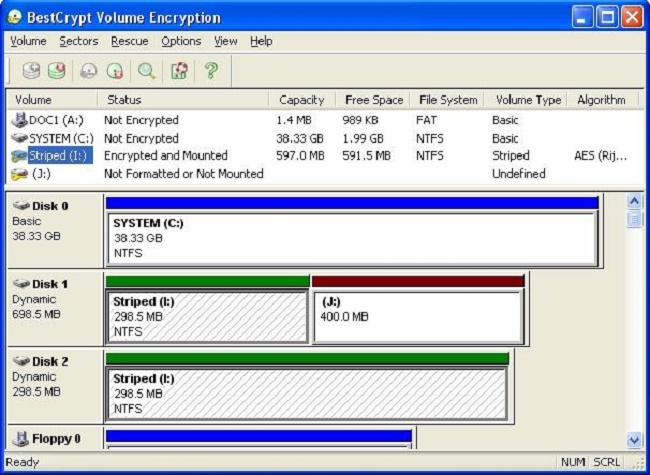Click the SCRL indicator in status bar
This screenshot has height=475, width=650.
point(606,462)
